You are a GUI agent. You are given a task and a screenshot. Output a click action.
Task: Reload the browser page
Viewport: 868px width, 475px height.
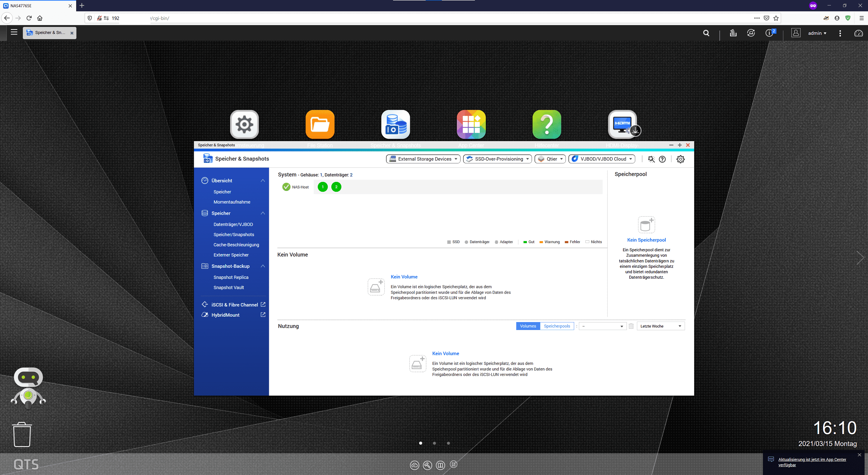29,18
